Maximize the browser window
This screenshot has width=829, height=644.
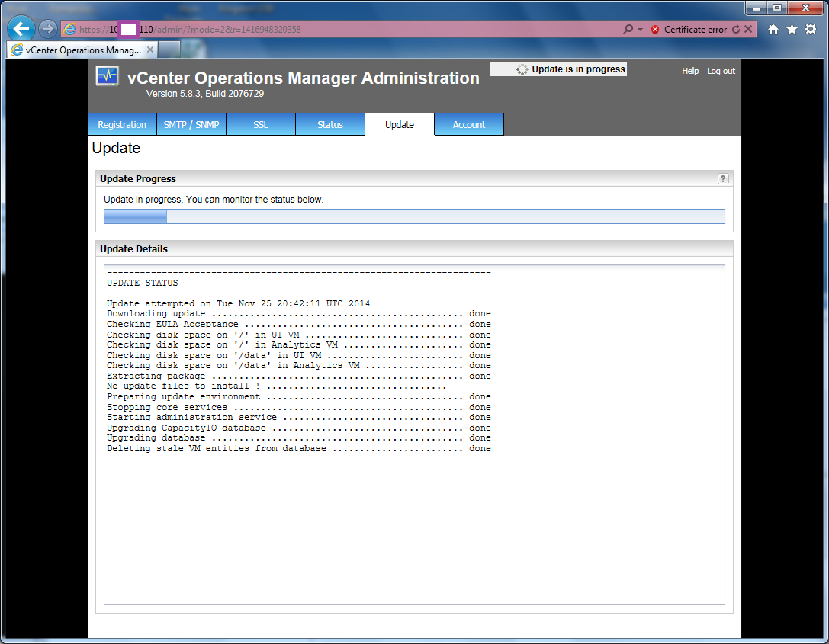[x=776, y=8]
